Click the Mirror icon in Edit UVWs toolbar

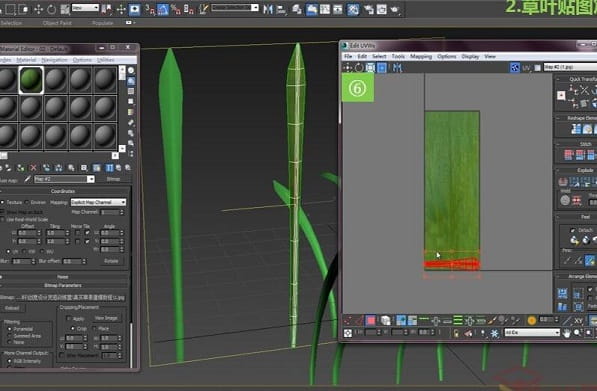[x=397, y=68]
